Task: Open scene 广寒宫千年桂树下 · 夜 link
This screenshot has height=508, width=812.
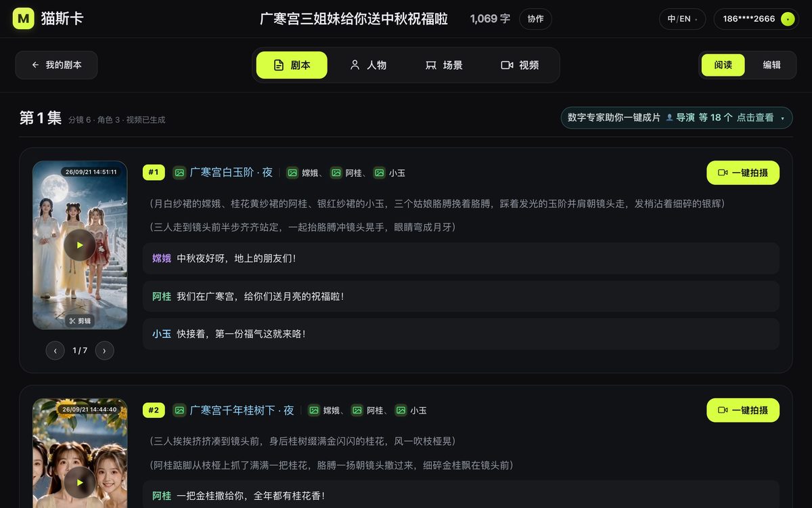Action: (x=242, y=410)
